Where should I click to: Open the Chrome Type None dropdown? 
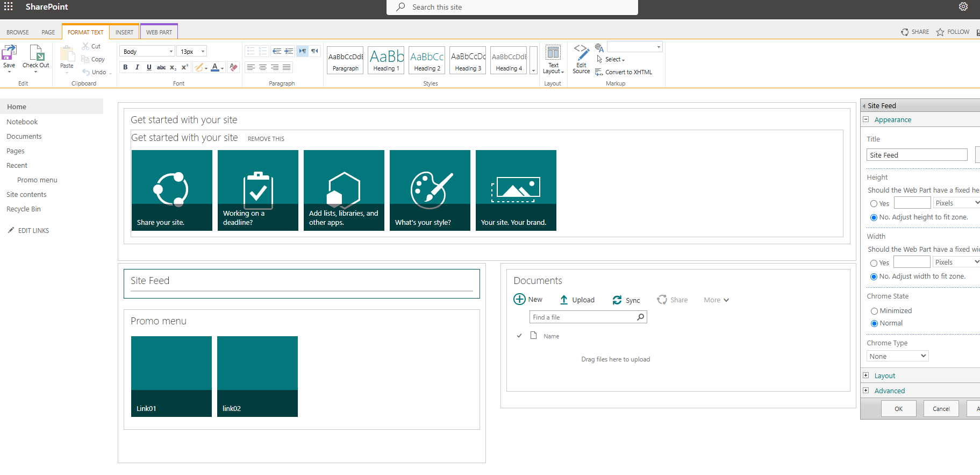tap(897, 356)
